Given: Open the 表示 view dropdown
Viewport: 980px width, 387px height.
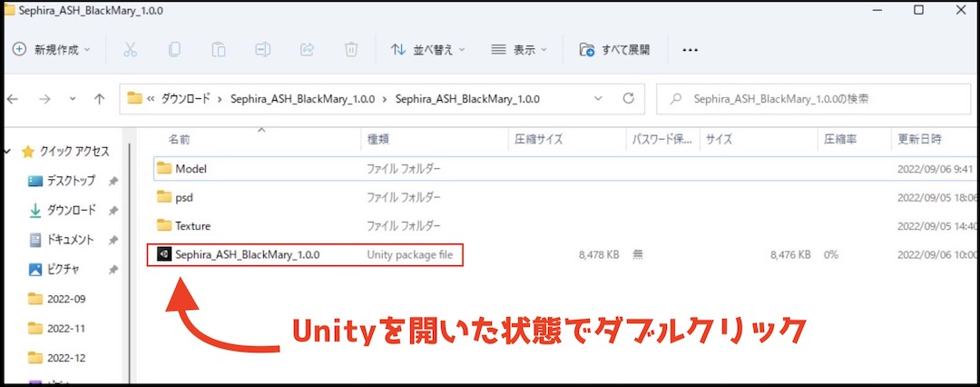Looking at the screenshot, I should [x=519, y=49].
